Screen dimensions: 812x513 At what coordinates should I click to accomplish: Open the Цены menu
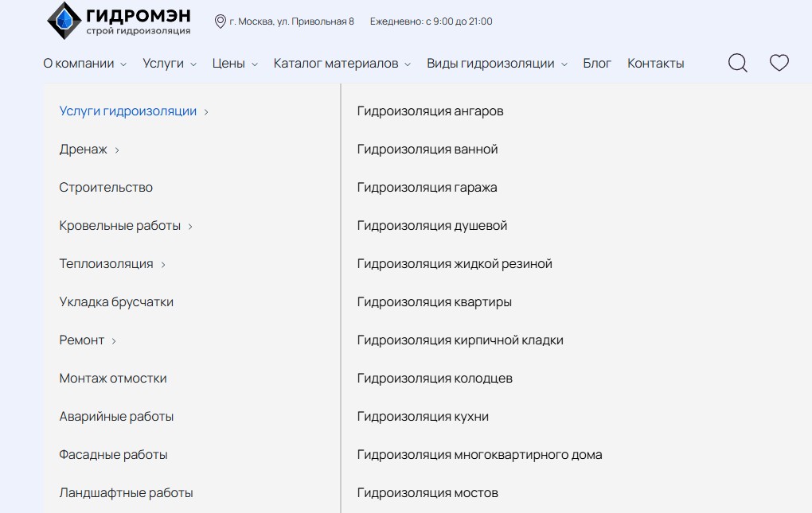[x=228, y=63]
